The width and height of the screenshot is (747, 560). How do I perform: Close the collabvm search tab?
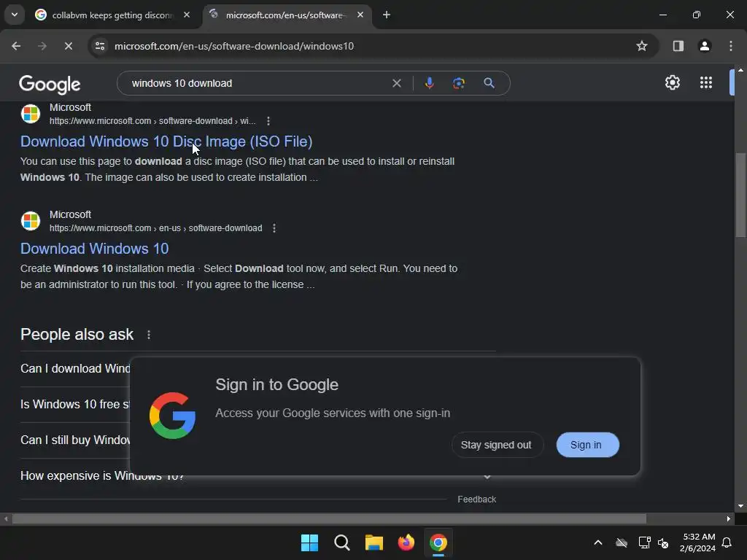click(x=187, y=15)
